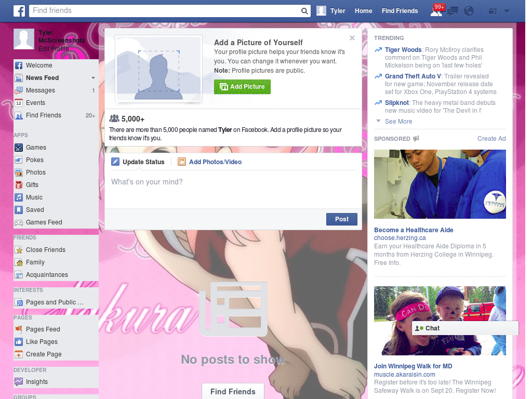Expand the News Feed sort arrow
Viewport: 532px width, 399px height.
[93, 78]
